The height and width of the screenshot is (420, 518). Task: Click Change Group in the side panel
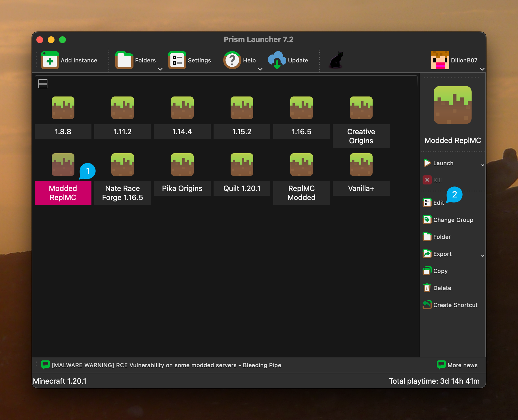(448, 220)
